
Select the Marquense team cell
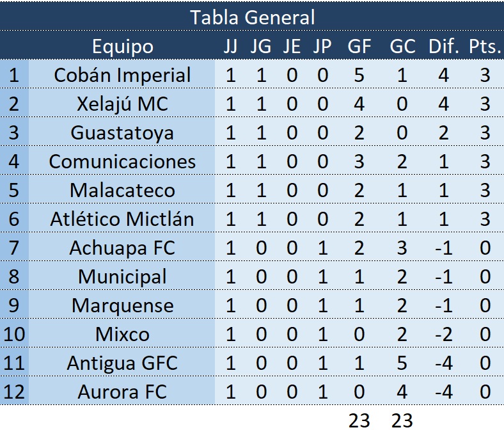click(x=122, y=305)
